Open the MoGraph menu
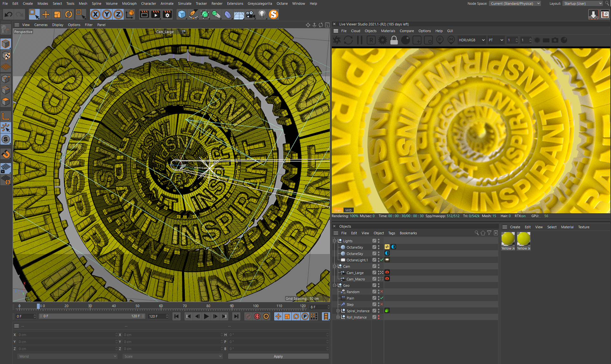 pyautogui.click(x=129, y=3)
